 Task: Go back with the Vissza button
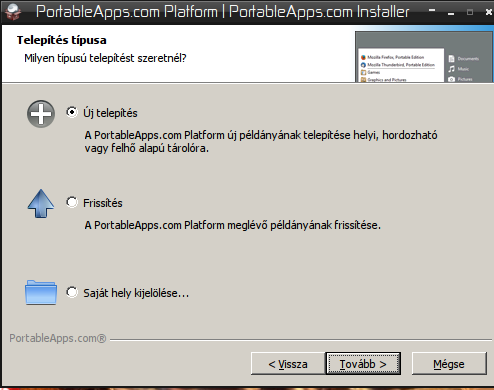pos(288,364)
